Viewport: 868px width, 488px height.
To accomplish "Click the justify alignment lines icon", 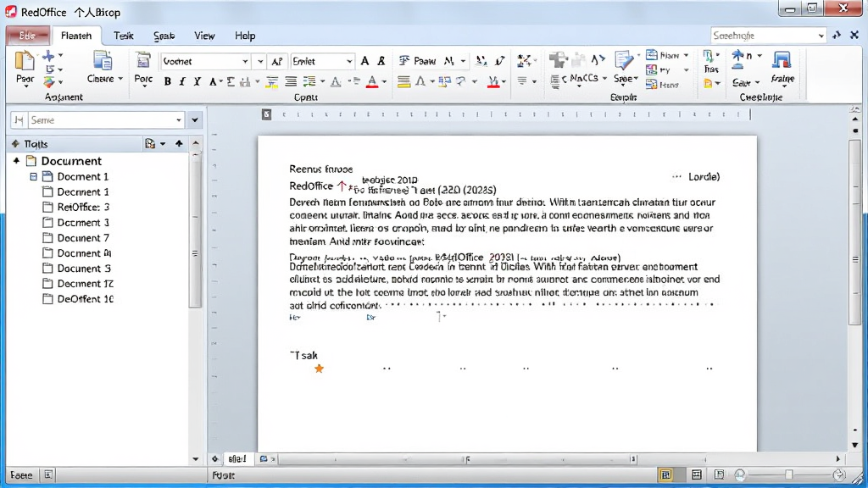I will (291, 82).
